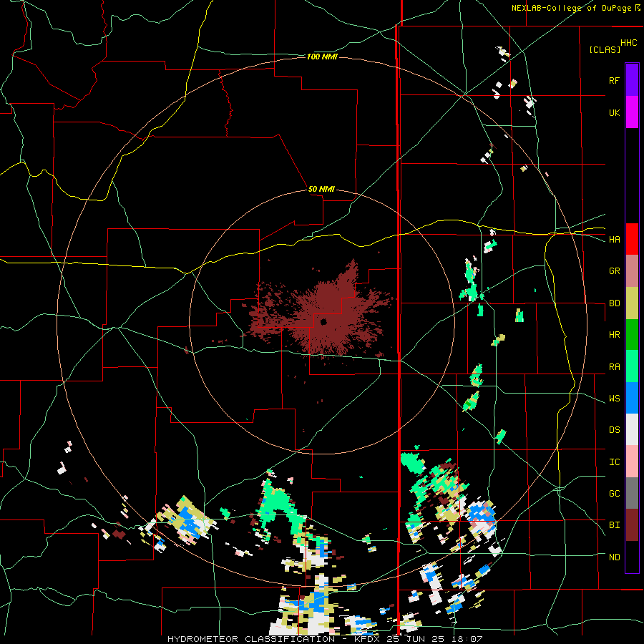Click the '100 NMI' range ring label
This screenshot has height=644, width=644.
322,57
